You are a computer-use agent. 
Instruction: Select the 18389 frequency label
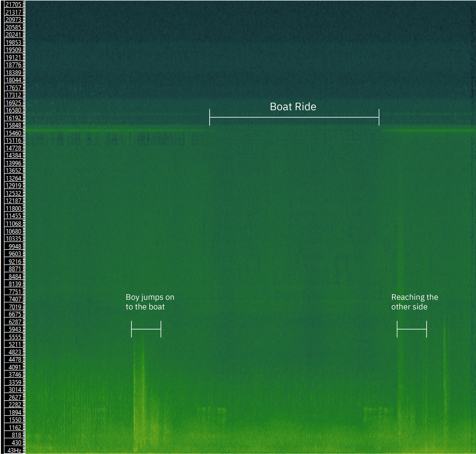14,72
